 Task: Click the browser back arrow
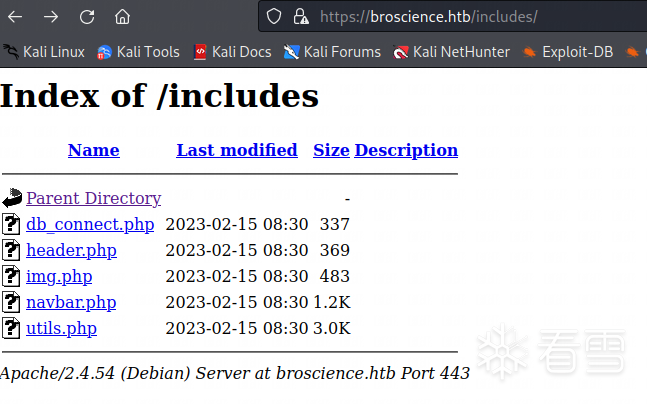(x=16, y=17)
